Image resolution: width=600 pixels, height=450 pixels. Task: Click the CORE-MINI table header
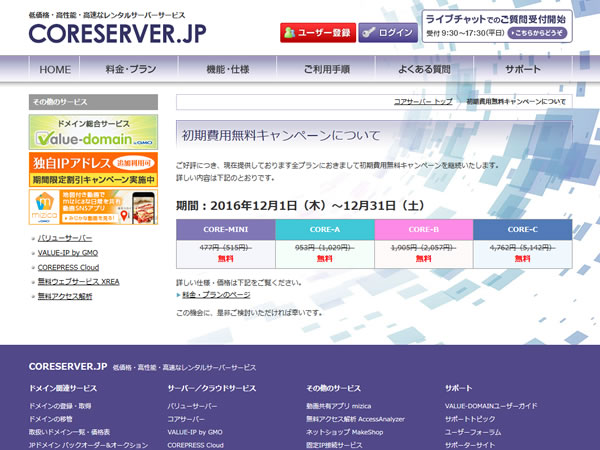(226, 230)
